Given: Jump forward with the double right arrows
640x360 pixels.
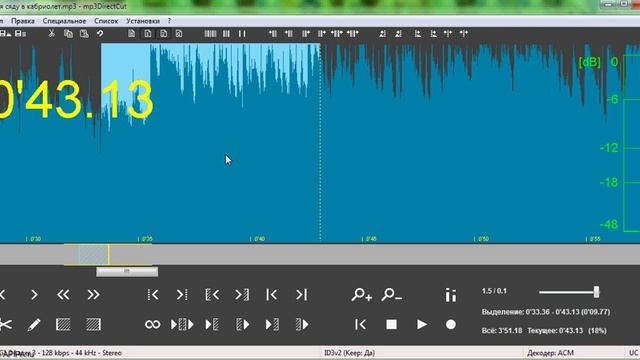Looking at the screenshot, I should click(93, 294).
